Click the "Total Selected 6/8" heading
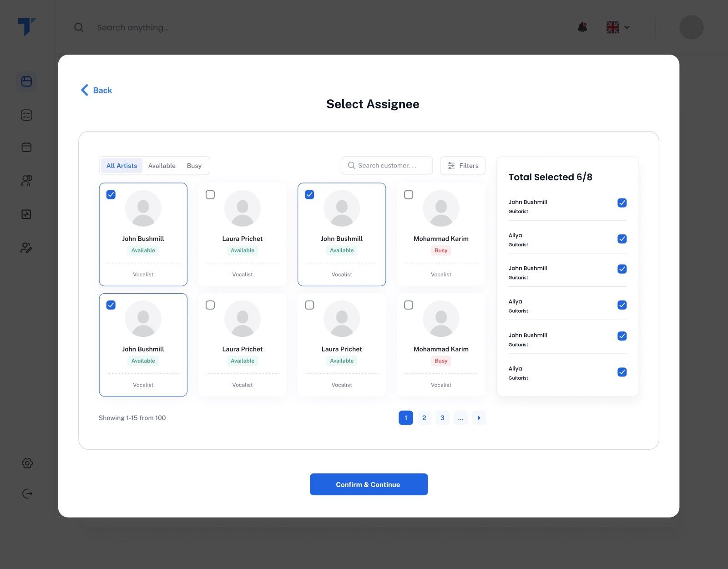This screenshot has width=728, height=569. tap(551, 177)
